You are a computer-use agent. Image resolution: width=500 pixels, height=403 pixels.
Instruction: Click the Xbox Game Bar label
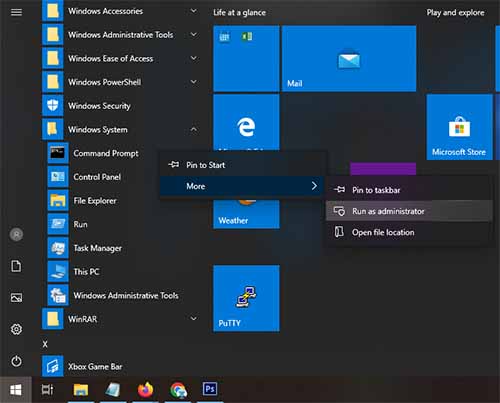click(95, 367)
